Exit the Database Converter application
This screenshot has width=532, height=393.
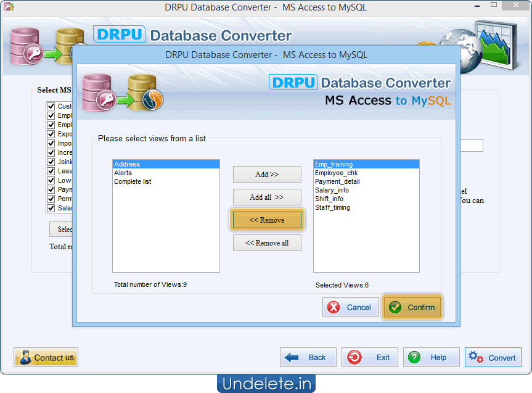coord(370,357)
